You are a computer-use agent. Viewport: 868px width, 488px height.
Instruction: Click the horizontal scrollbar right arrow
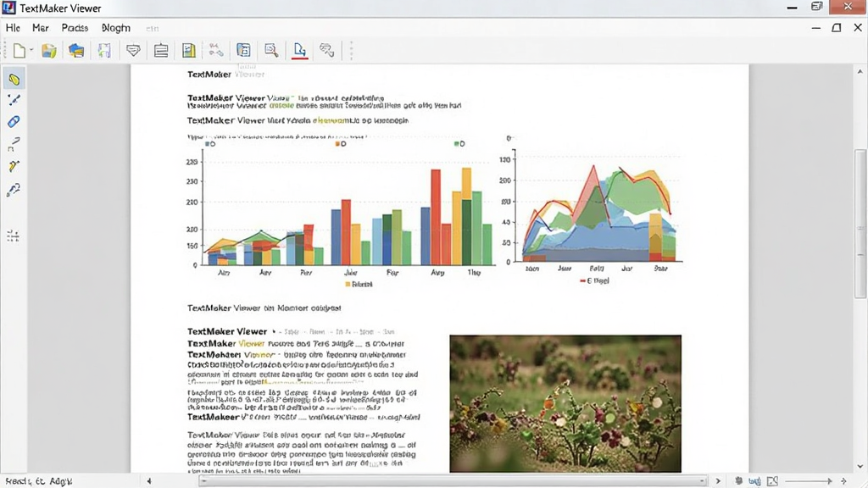[x=718, y=481]
